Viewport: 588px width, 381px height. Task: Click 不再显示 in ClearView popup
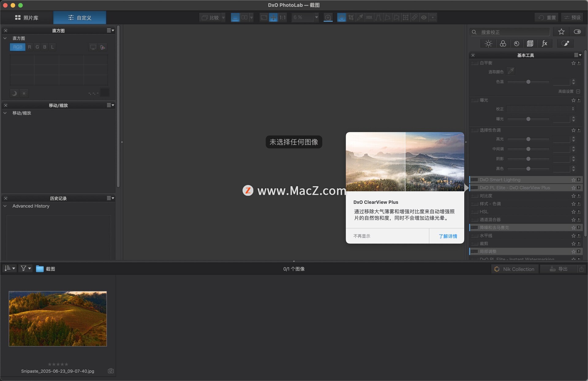[362, 236]
